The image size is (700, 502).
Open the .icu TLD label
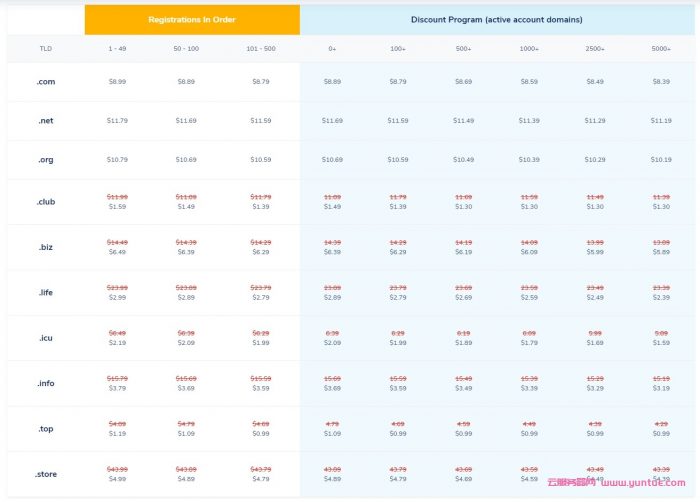45,337
